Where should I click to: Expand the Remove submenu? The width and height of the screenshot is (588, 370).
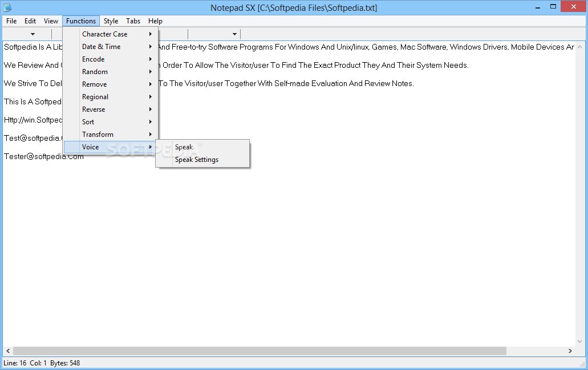pyautogui.click(x=110, y=84)
